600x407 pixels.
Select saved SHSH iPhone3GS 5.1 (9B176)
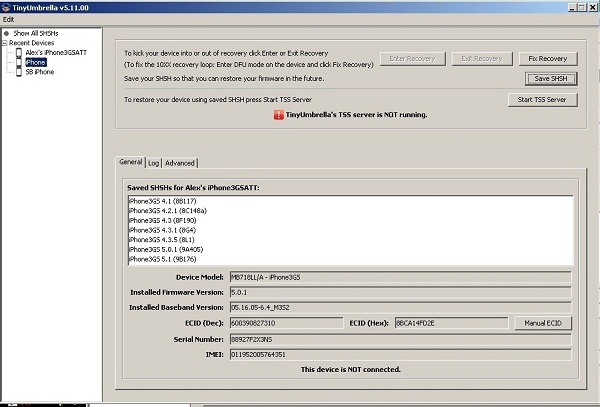point(163,259)
